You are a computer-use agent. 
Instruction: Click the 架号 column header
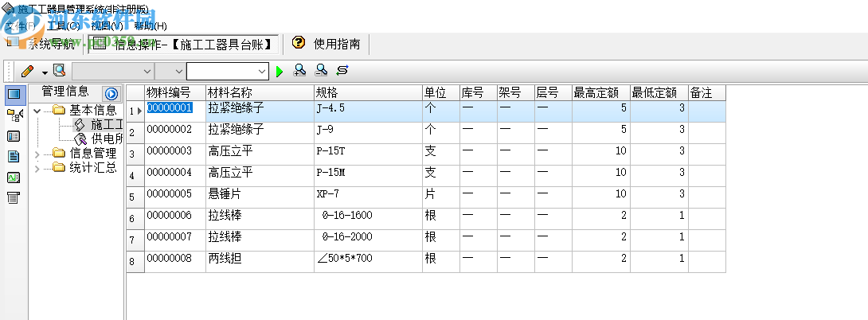[515, 92]
